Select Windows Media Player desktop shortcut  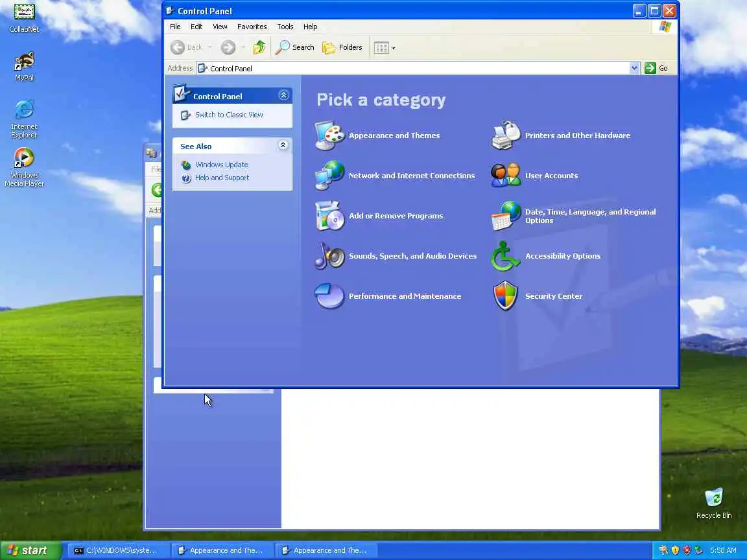(24, 167)
